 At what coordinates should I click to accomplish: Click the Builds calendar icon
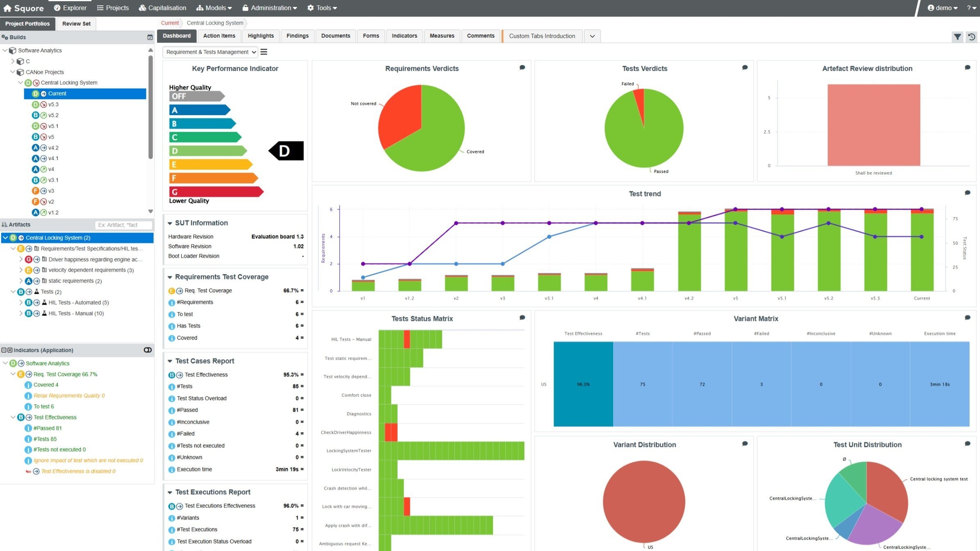(150, 37)
